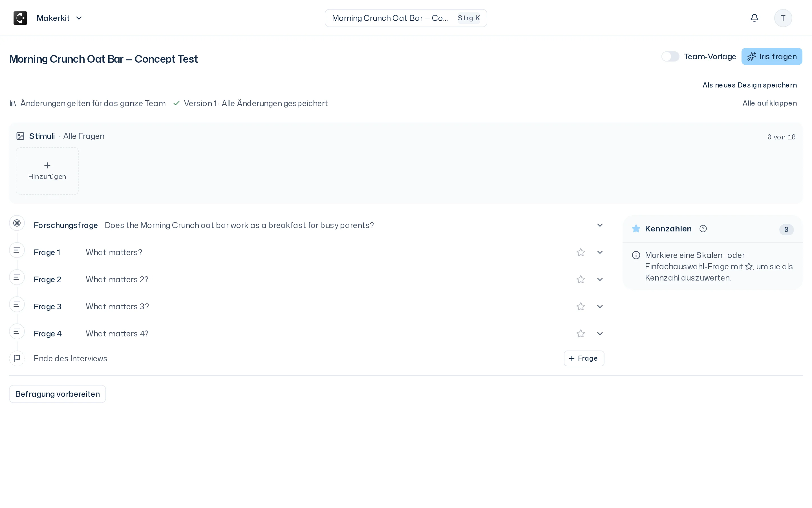The image size is (812, 508).
Task: Click the Ende des Interviews label
Action: [x=70, y=358]
